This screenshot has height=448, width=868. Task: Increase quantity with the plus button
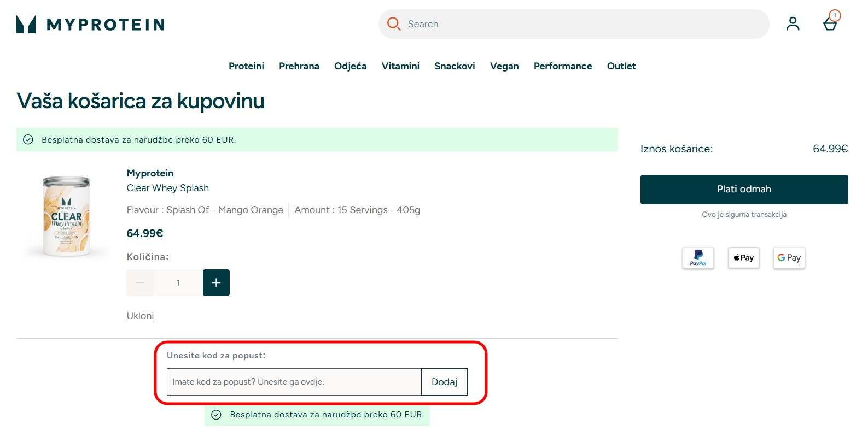point(216,282)
